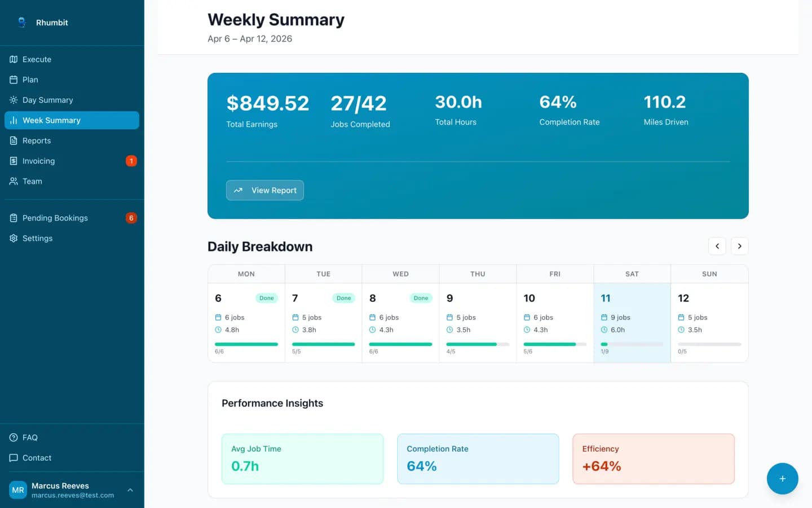This screenshot has height=508, width=812.
Task: Expand the Marcus Reeves profile menu
Action: (x=130, y=490)
